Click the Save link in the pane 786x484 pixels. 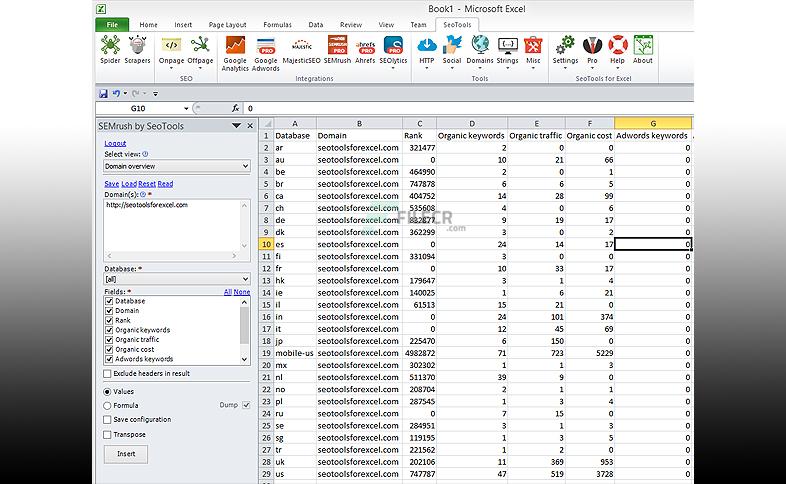(x=112, y=184)
